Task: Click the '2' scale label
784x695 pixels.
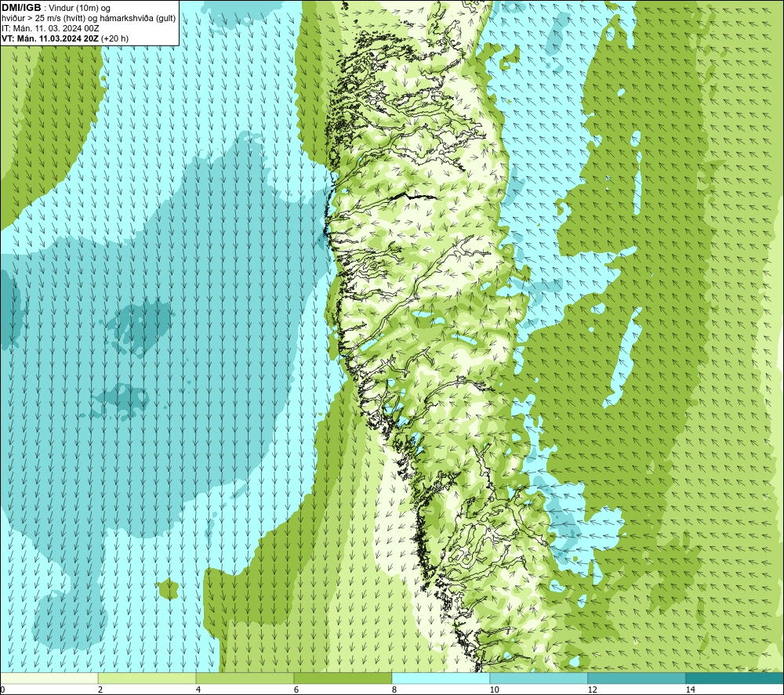Action: pyautogui.click(x=100, y=690)
